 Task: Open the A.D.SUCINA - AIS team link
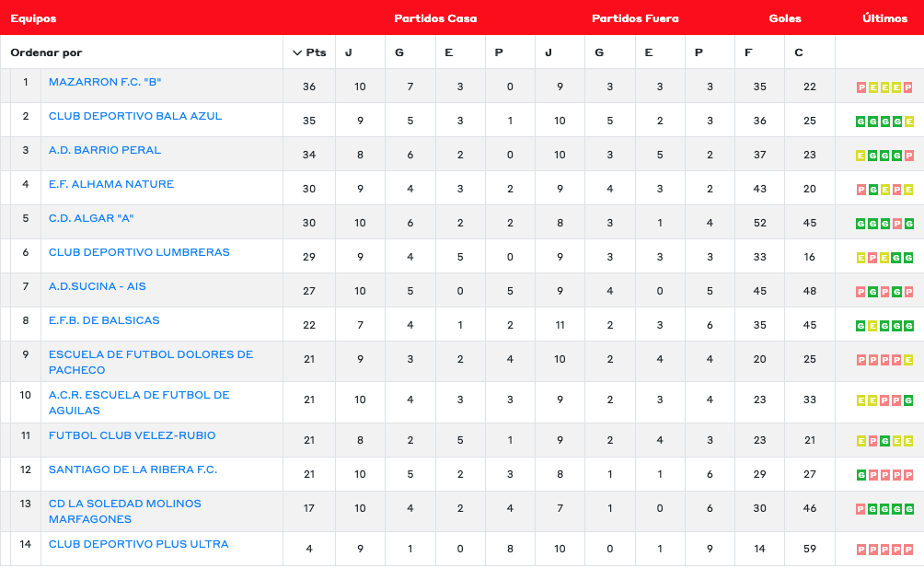98,286
